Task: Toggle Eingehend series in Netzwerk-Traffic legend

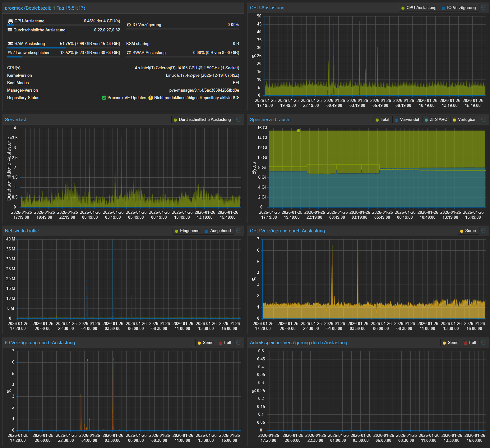Action: click(187, 231)
